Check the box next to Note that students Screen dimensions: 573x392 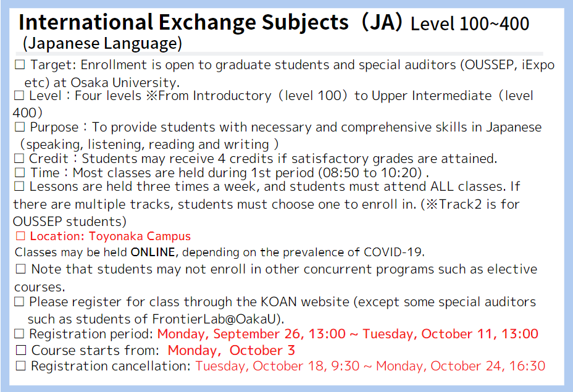pyautogui.click(x=21, y=269)
